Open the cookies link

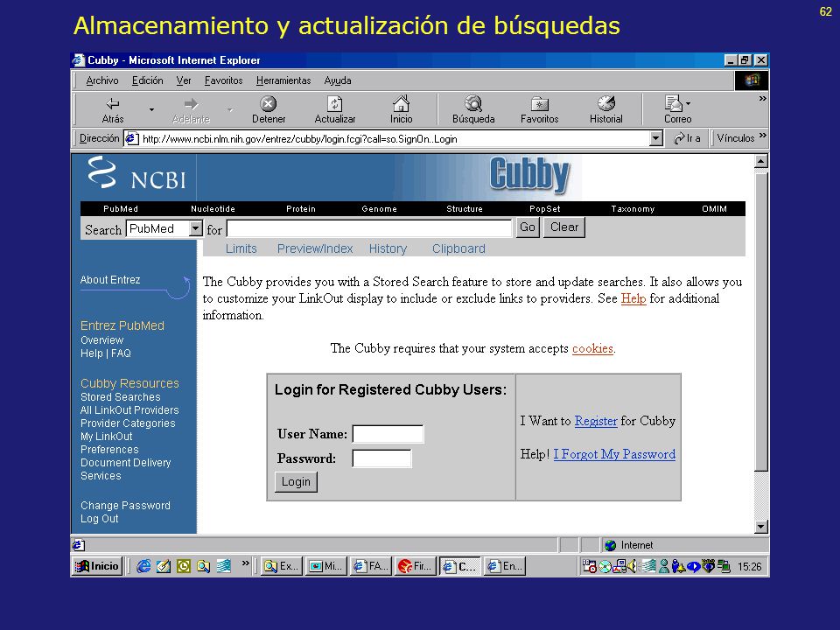tap(592, 349)
